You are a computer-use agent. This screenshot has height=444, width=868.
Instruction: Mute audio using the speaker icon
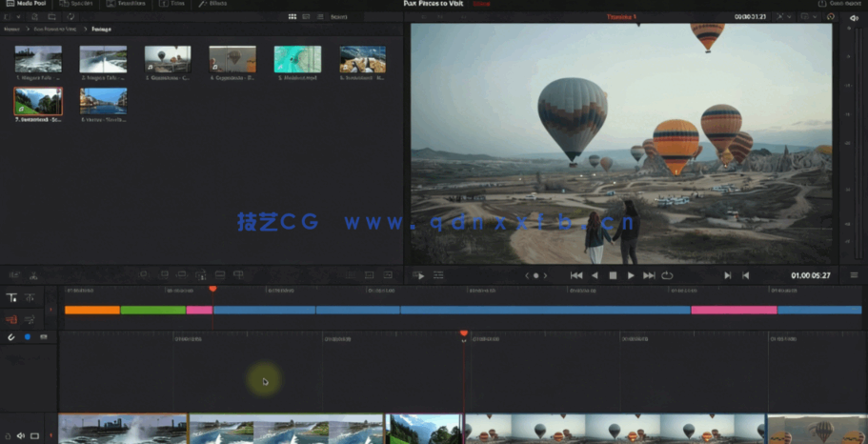click(x=854, y=18)
